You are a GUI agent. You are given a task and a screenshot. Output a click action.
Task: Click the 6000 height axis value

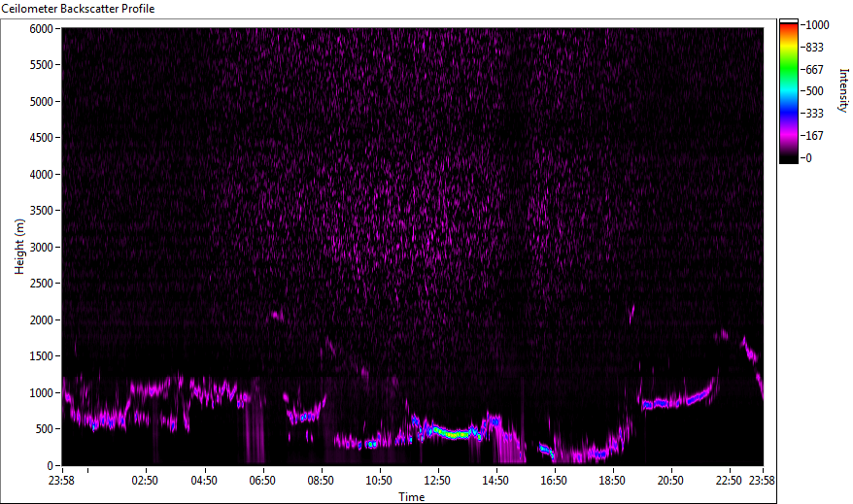(42, 29)
